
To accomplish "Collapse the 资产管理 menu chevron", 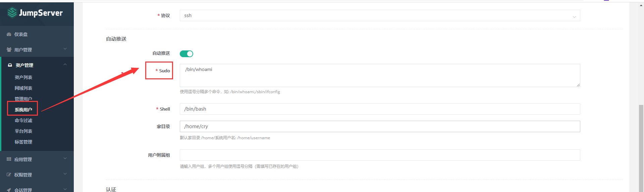I will pyautogui.click(x=65, y=65).
